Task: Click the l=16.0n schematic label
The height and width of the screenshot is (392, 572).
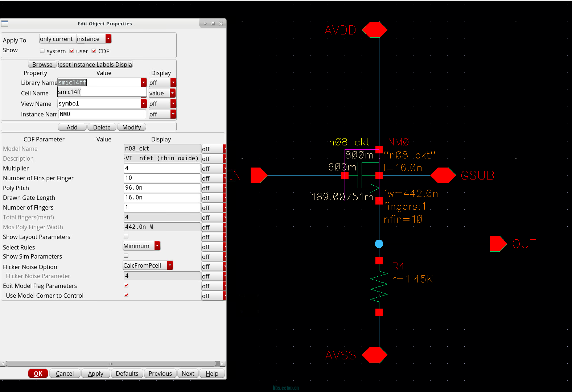Action: pos(403,168)
